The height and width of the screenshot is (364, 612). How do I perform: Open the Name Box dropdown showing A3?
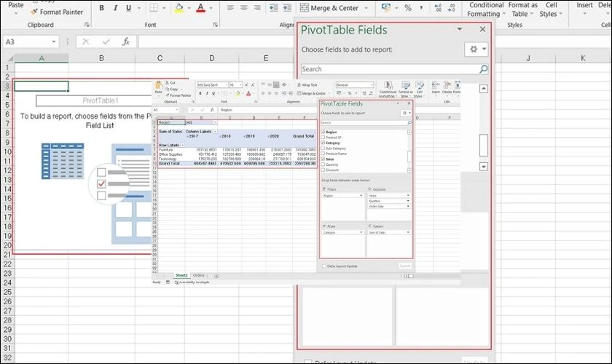tap(53, 41)
